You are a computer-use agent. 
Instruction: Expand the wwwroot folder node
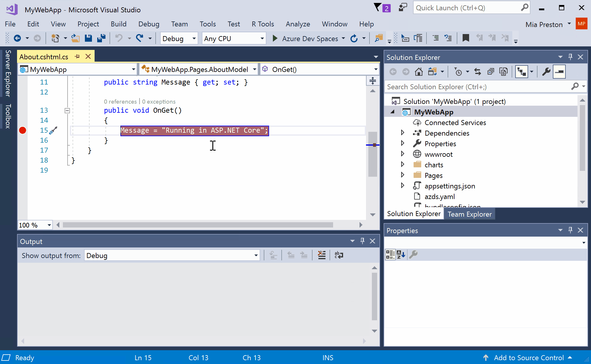coord(402,154)
